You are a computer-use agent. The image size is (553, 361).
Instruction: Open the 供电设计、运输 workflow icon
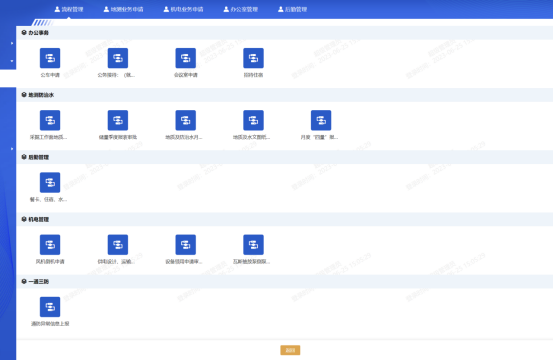click(117, 245)
